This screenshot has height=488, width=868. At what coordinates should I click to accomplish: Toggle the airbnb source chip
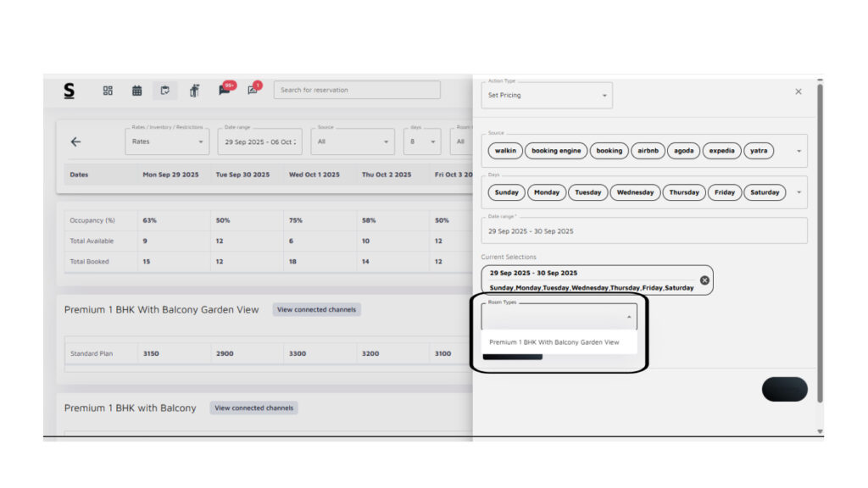point(647,151)
